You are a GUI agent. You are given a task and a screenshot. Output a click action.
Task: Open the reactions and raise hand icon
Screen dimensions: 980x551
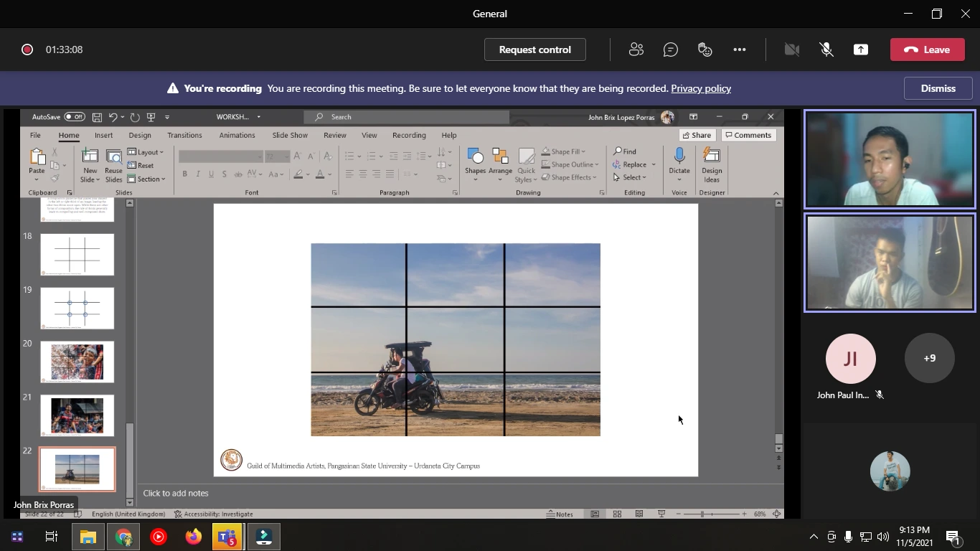705,50
